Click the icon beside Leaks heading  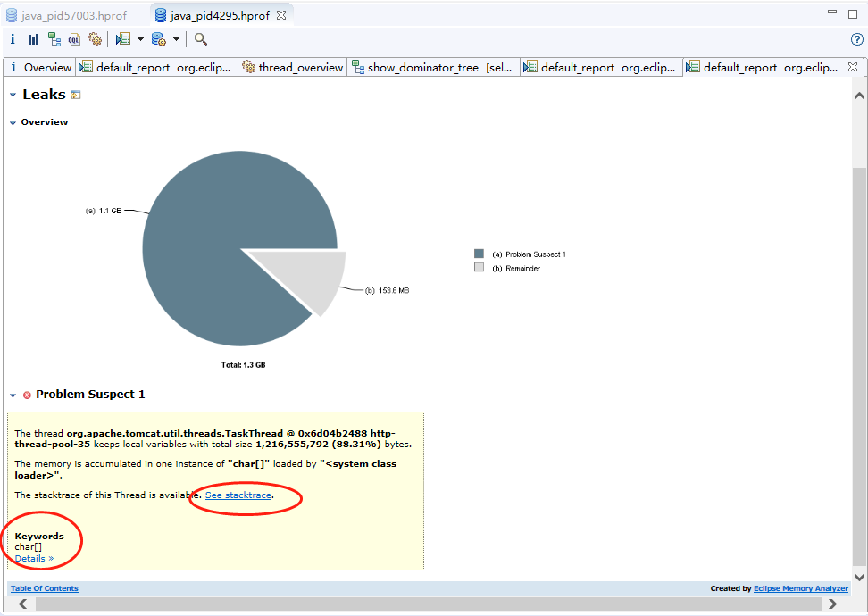tap(76, 95)
